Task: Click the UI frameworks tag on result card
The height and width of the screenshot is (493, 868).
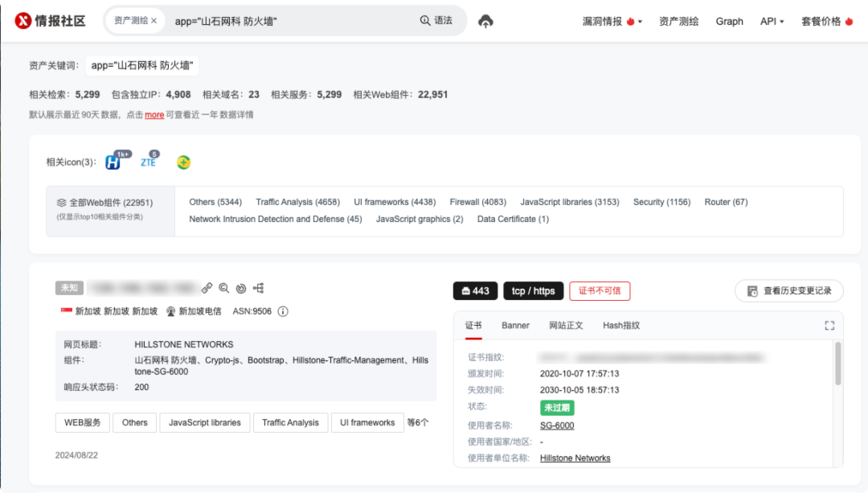Action: tap(367, 423)
